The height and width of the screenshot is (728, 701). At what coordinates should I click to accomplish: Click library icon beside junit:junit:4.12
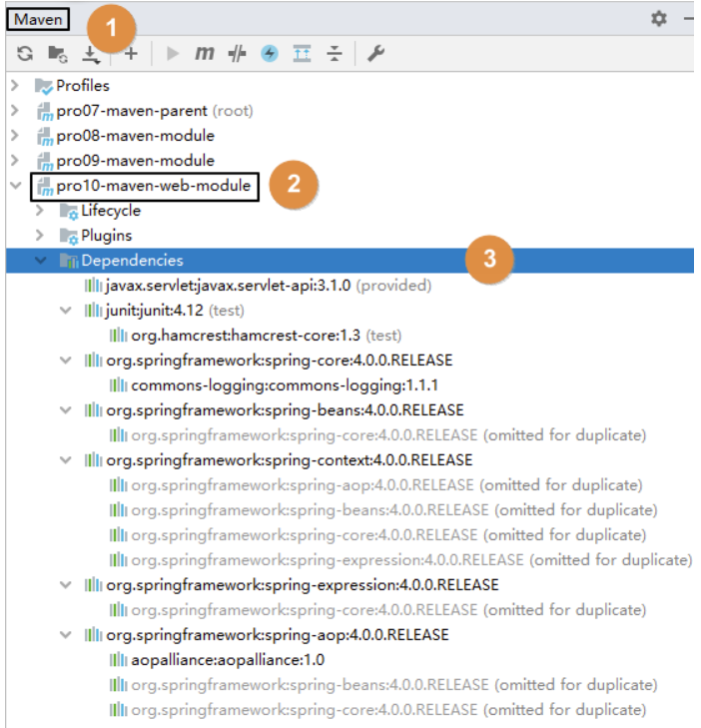click(93, 311)
